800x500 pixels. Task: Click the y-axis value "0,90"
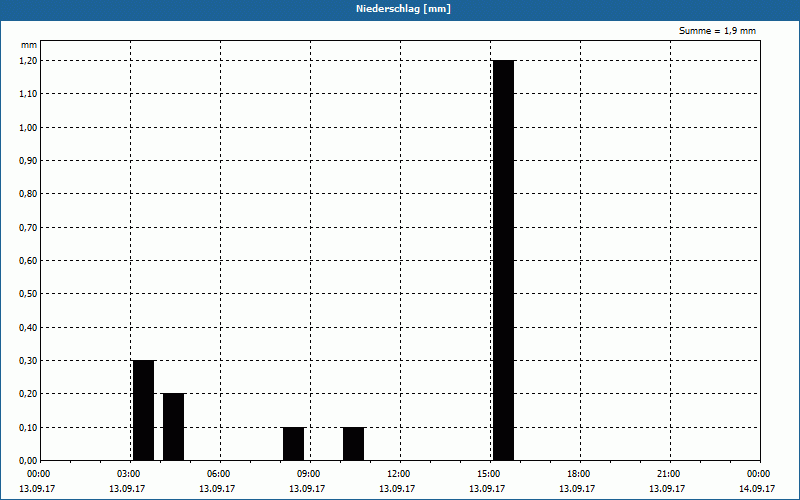(28, 161)
